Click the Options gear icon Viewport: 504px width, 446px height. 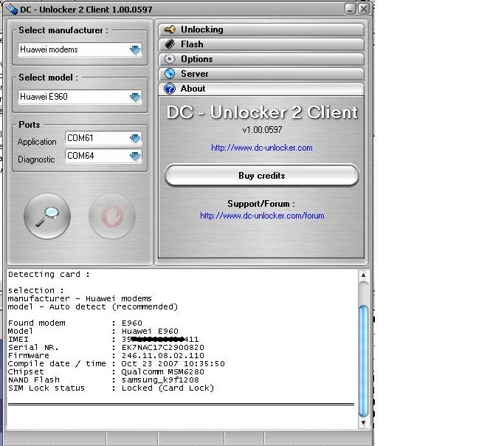click(x=170, y=59)
